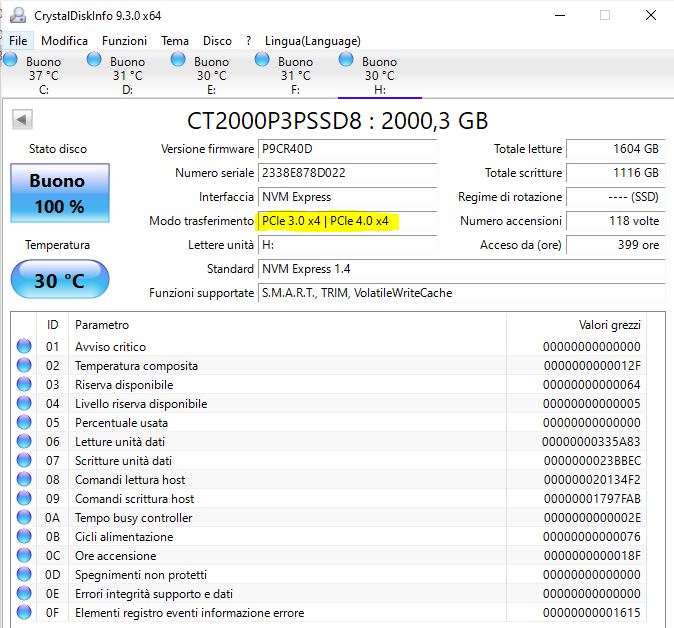Select raw value 0000000001615

[x=591, y=613]
